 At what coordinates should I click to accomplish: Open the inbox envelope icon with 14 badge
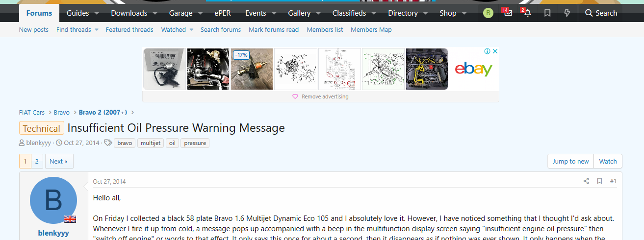pyautogui.click(x=508, y=13)
